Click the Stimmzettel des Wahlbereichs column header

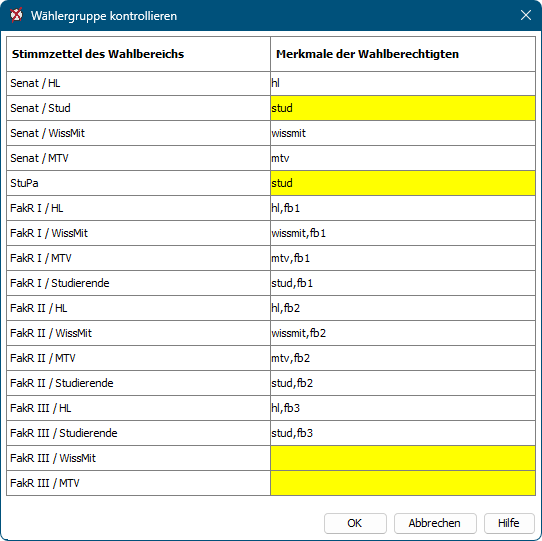[139, 54]
